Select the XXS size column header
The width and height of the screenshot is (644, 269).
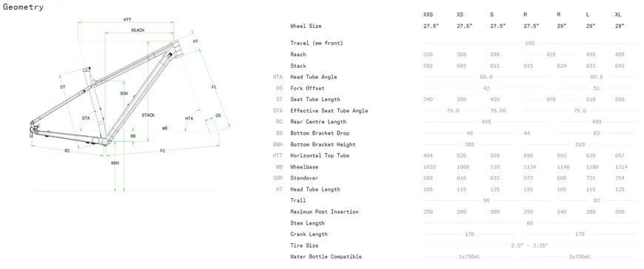[x=428, y=15]
